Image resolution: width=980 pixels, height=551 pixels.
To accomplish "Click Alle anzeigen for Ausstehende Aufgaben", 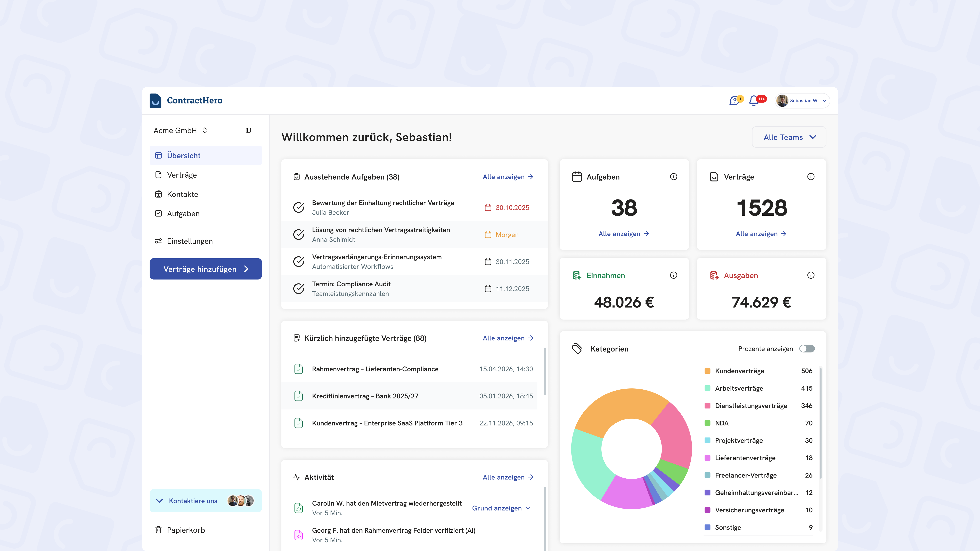I will [x=508, y=177].
